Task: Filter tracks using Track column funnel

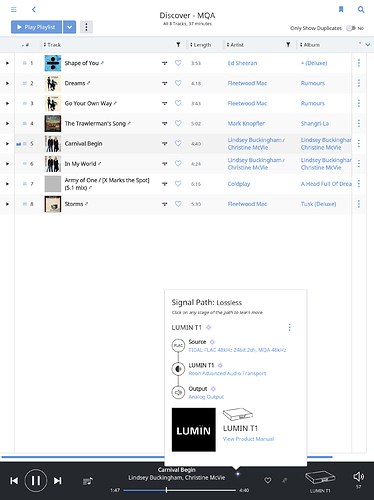Action: tap(178, 45)
